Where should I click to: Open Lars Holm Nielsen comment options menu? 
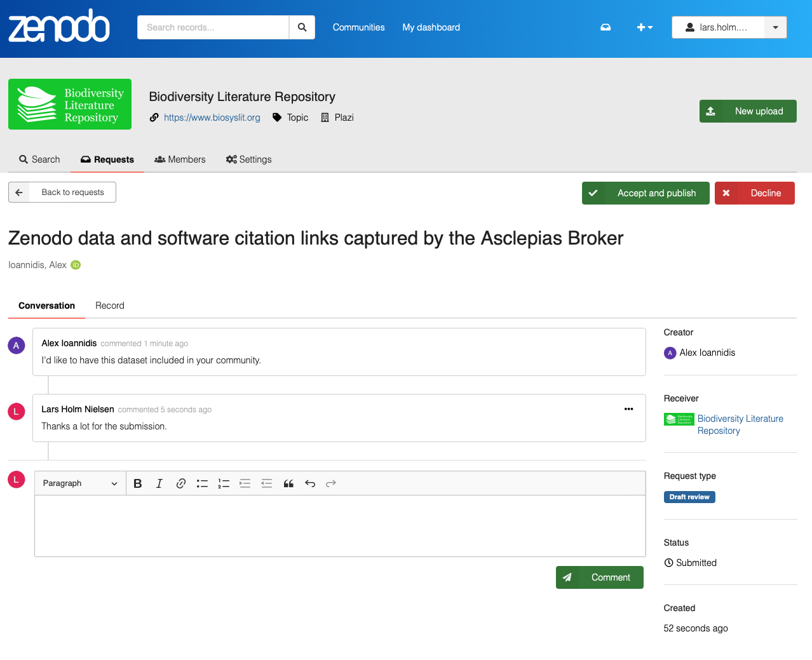pyautogui.click(x=628, y=409)
